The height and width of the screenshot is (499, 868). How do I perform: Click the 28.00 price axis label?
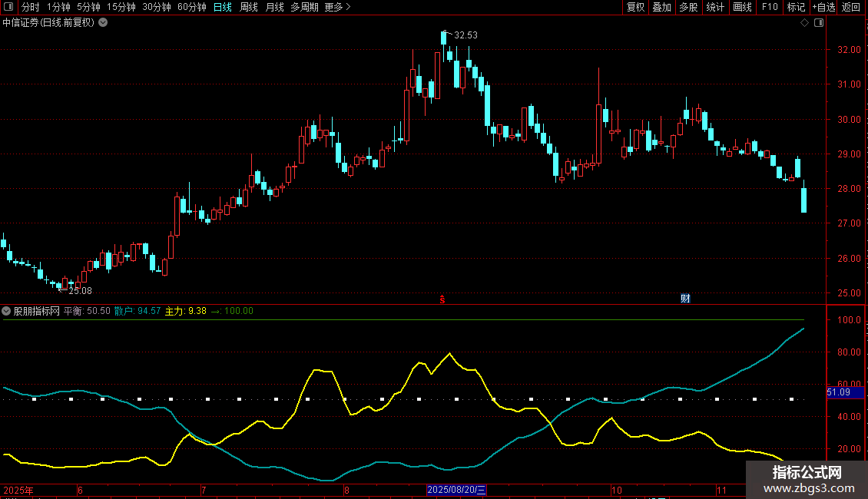pos(849,189)
